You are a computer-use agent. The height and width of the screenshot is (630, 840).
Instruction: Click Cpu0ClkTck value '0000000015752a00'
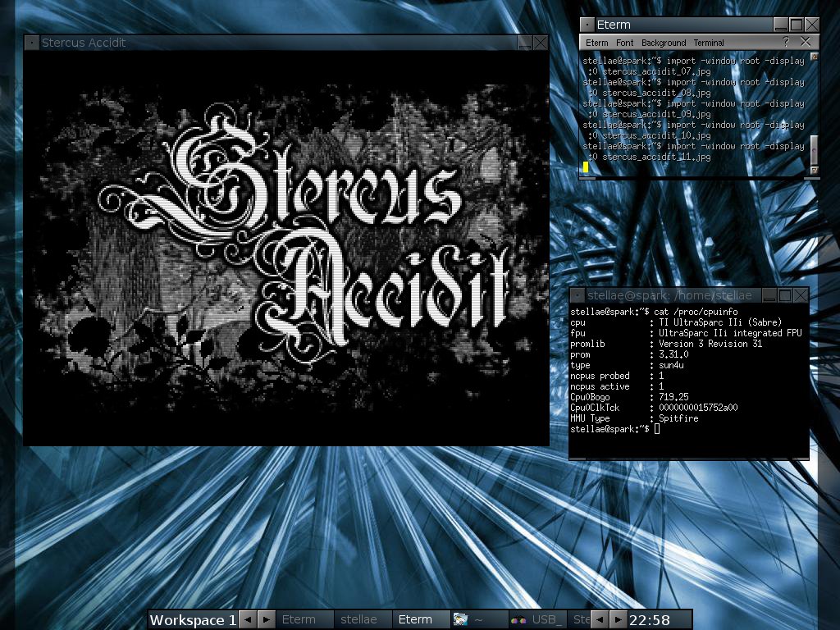pos(698,408)
